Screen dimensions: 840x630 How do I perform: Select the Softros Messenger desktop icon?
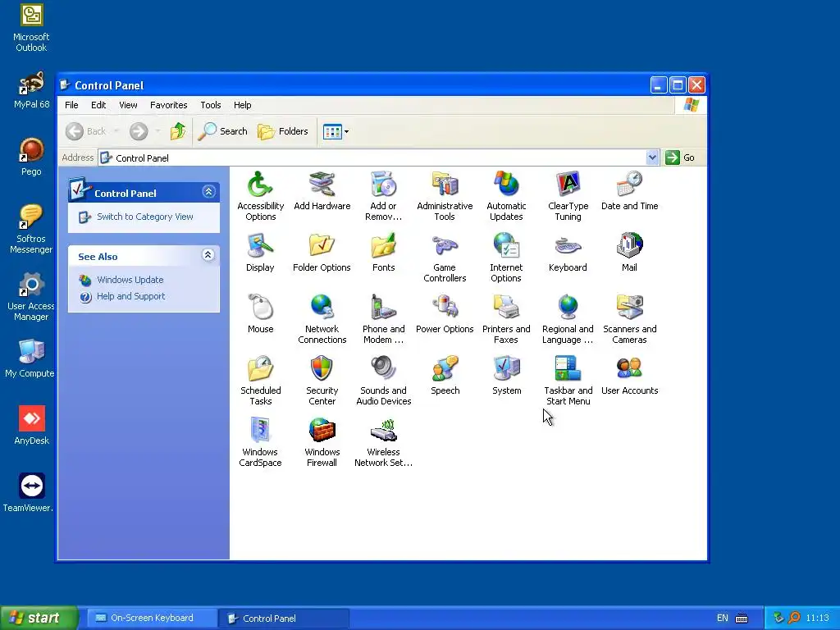click(x=31, y=229)
